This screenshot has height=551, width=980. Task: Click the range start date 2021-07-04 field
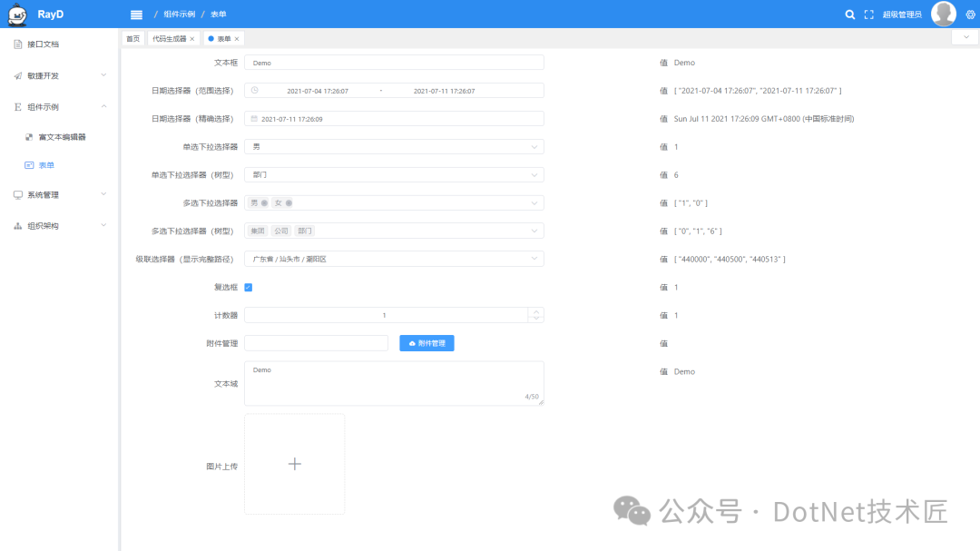tap(318, 91)
